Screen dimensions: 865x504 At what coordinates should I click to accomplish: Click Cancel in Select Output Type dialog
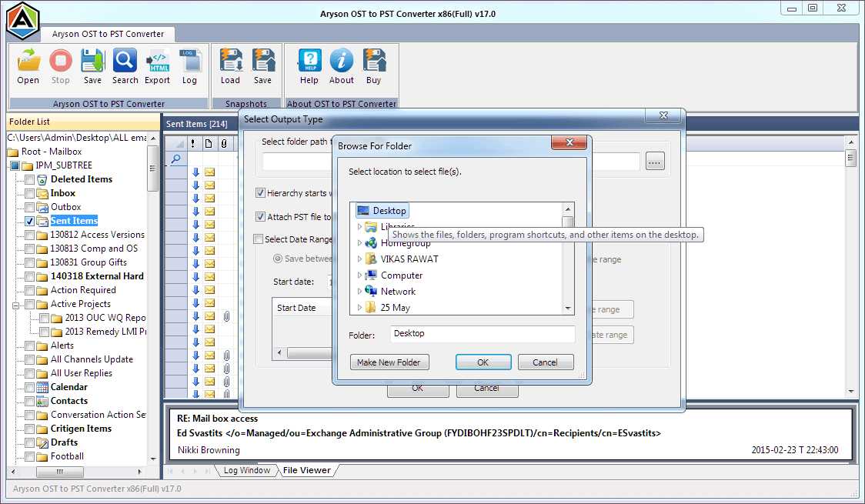pyautogui.click(x=486, y=390)
